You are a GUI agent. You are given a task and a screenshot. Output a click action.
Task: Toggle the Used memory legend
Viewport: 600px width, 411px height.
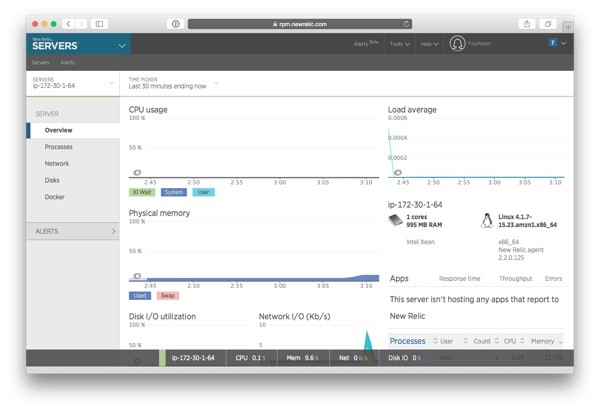point(140,295)
